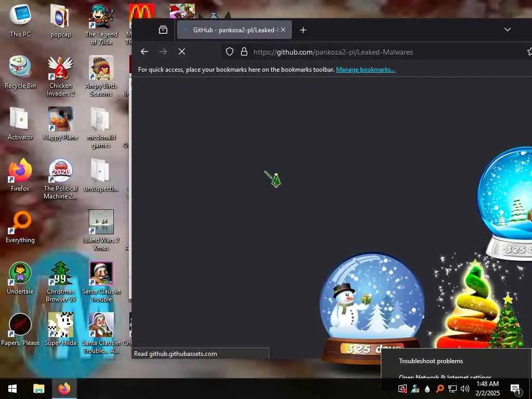Go back to the previous page
The height and width of the screenshot is (399, 532).
[x=144, y=51]
